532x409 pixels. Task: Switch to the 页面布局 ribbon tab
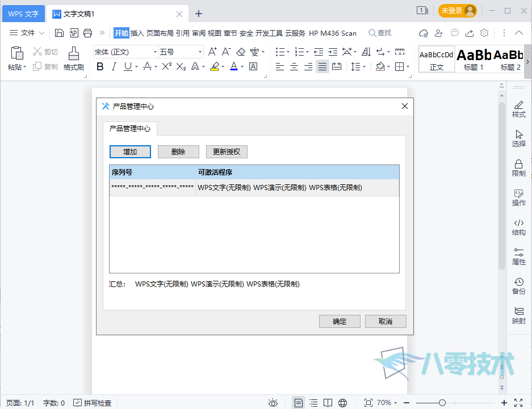coord(160,33)
